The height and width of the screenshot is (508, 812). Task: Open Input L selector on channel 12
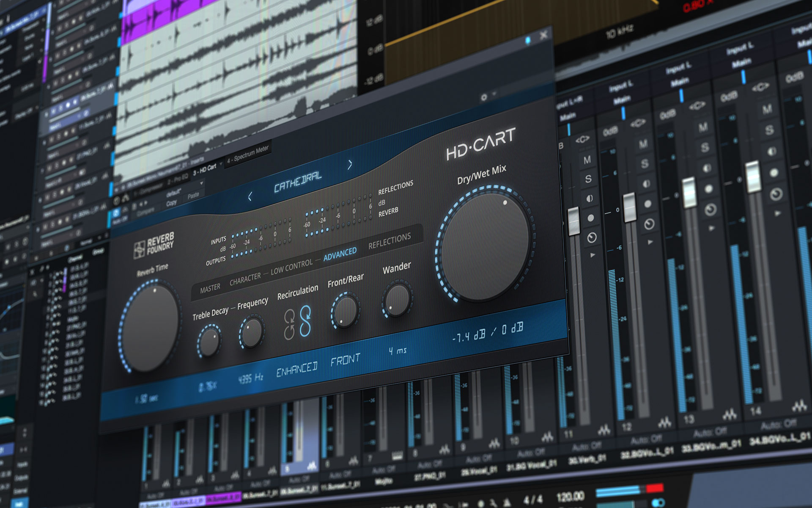(620, 87)
